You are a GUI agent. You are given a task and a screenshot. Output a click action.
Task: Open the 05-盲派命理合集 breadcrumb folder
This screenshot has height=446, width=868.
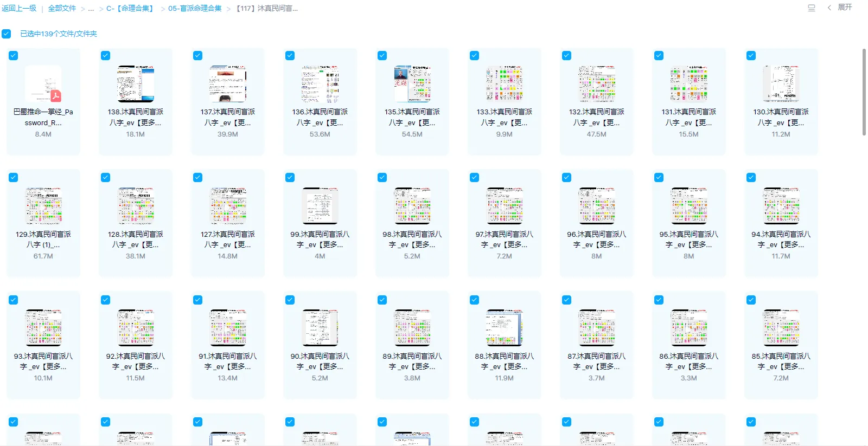click(195, 9)
